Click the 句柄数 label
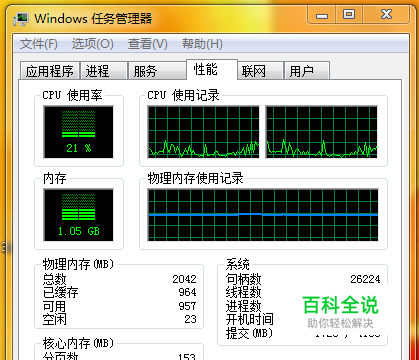 (x=244, y=279)
